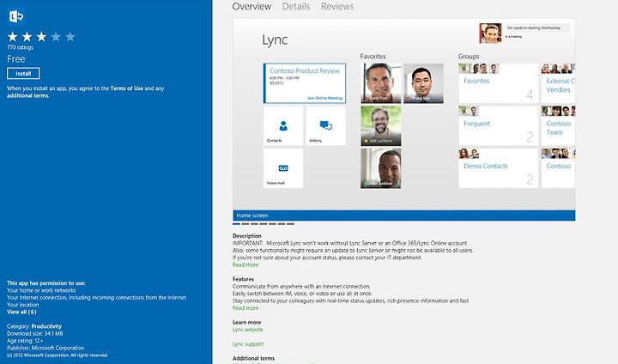Screen dimensions: 618x364
Task: Click the Favorites heading in screenshot
Action: coord(373,57)
